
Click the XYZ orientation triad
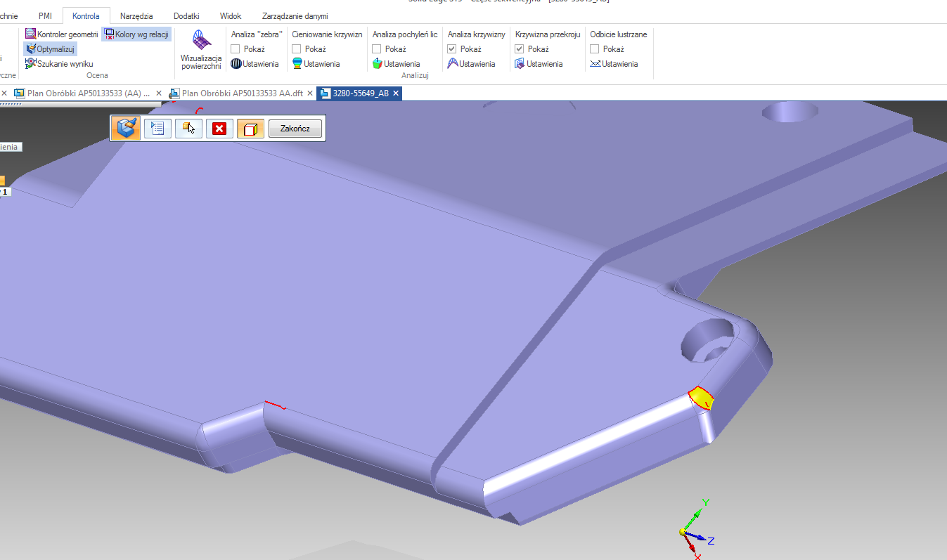pyautogui.click(x=696, y=530)
